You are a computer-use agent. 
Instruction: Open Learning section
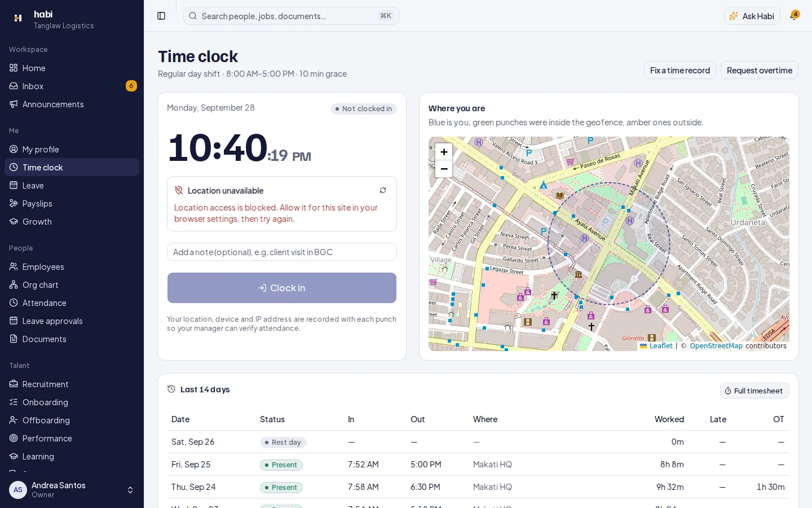(x=72, y=456)
